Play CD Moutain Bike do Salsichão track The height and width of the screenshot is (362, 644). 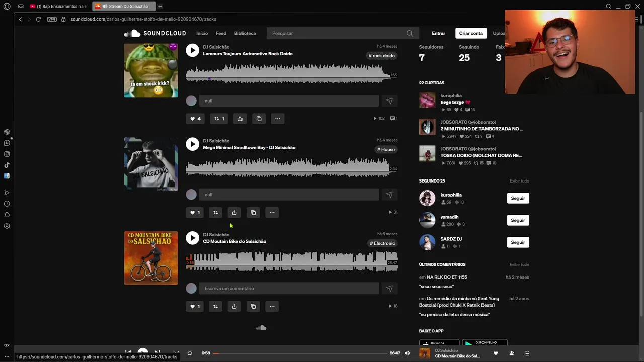tap(192, 238)
